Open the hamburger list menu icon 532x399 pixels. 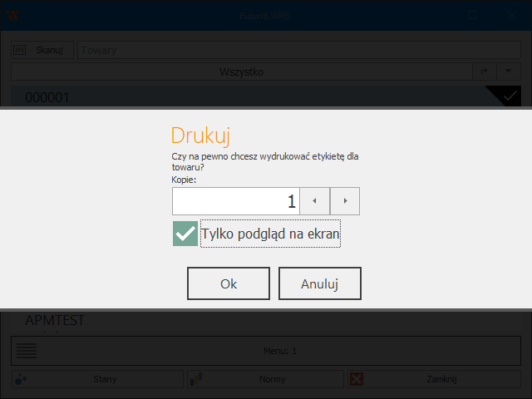27,351
